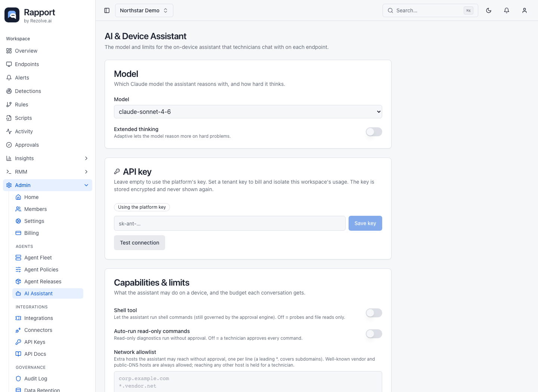Viewport: 538px width, 392px height.
Task: Open the Northstar Demo workspace switcher
Action: coord(144,10)
